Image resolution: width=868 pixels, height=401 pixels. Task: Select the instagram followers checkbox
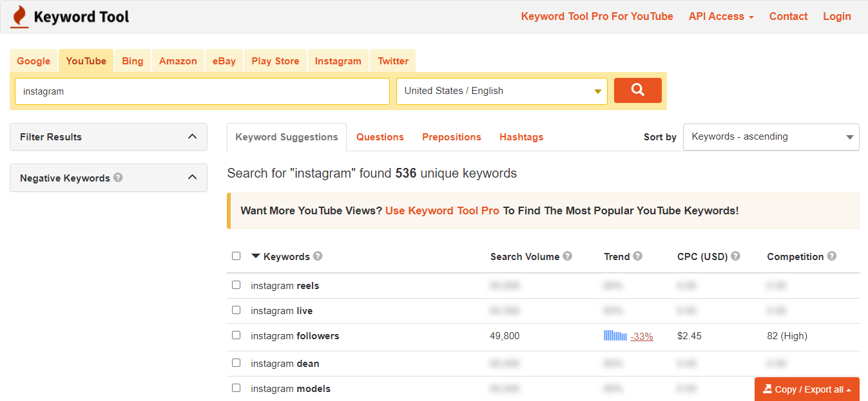236,335
